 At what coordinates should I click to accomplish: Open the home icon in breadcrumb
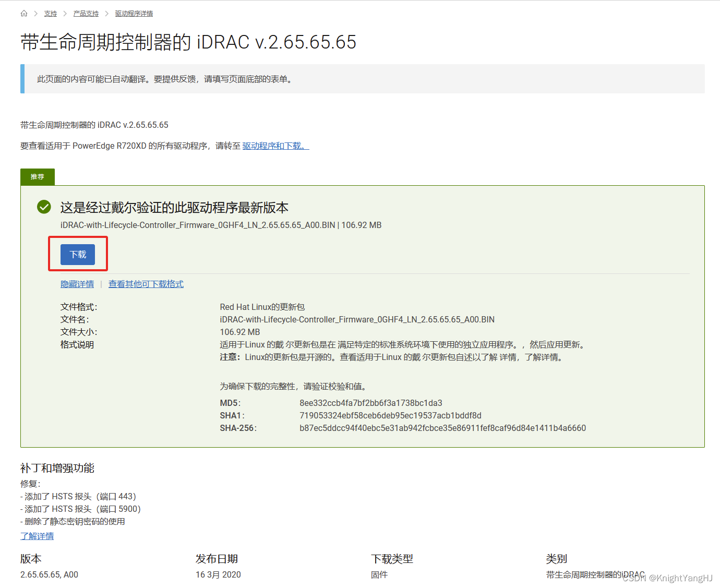click(x=24, y=14)
